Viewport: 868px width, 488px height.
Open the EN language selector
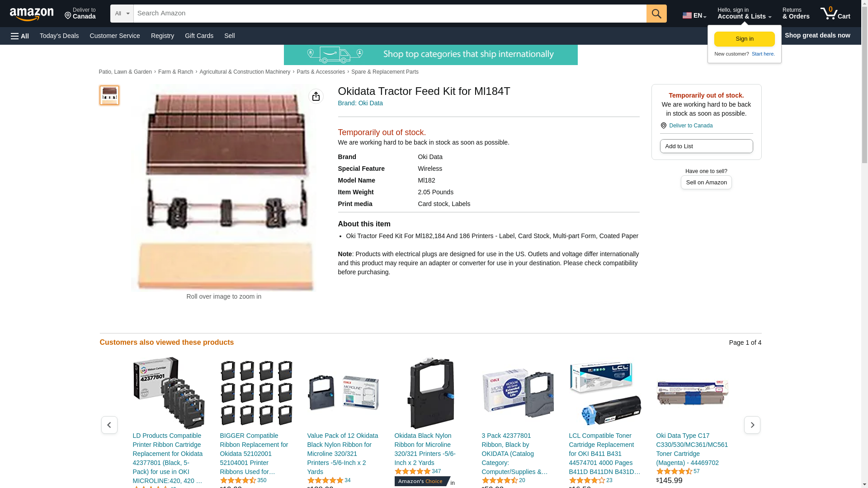(x=694, y=15)
